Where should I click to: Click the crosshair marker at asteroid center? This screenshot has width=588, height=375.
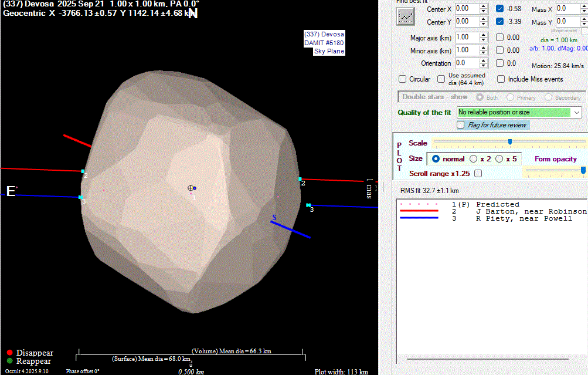click(x=191, y=188)
